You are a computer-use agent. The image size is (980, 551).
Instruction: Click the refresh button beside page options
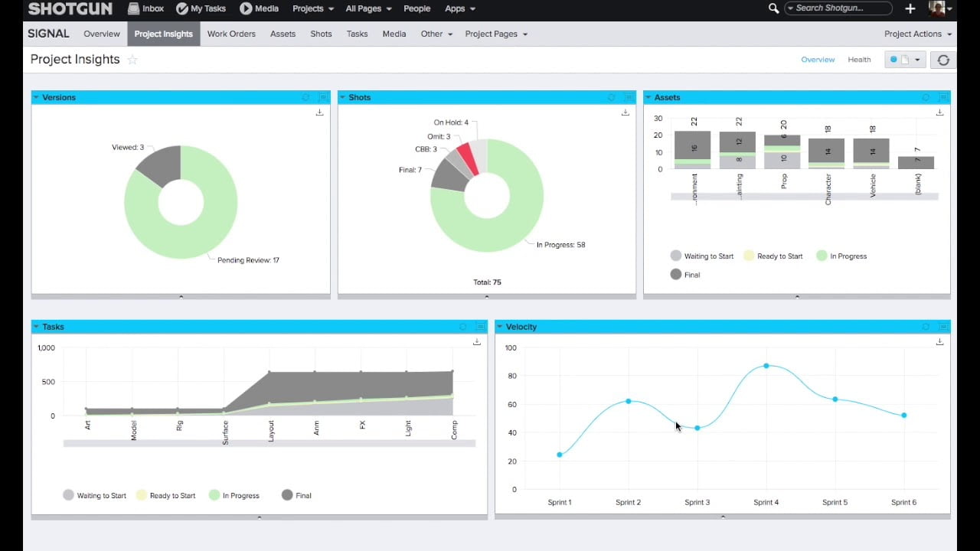tap(943, 60)
